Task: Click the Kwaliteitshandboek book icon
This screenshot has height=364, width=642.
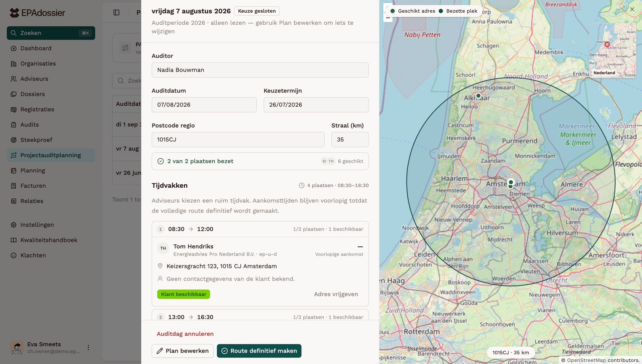Action: click(13, 240)
